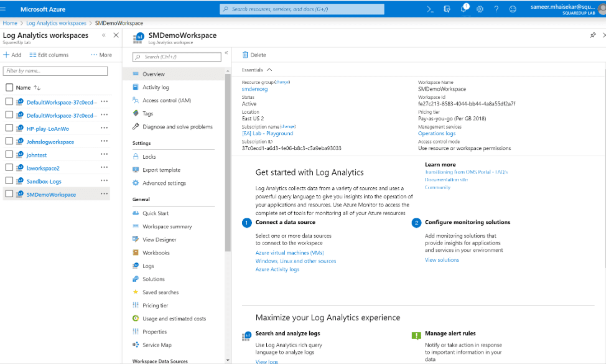Click the help question mark icon

point(496,9)
